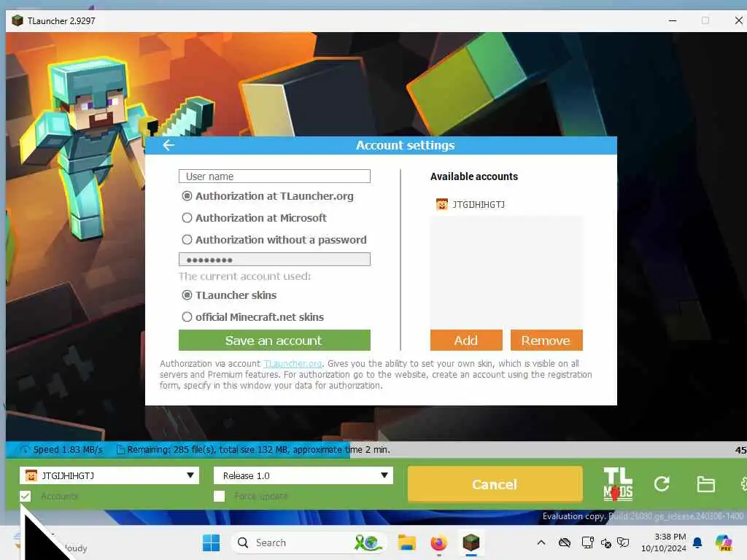
Task: Open TL Mods icon
Action: (x=618, y=484)
